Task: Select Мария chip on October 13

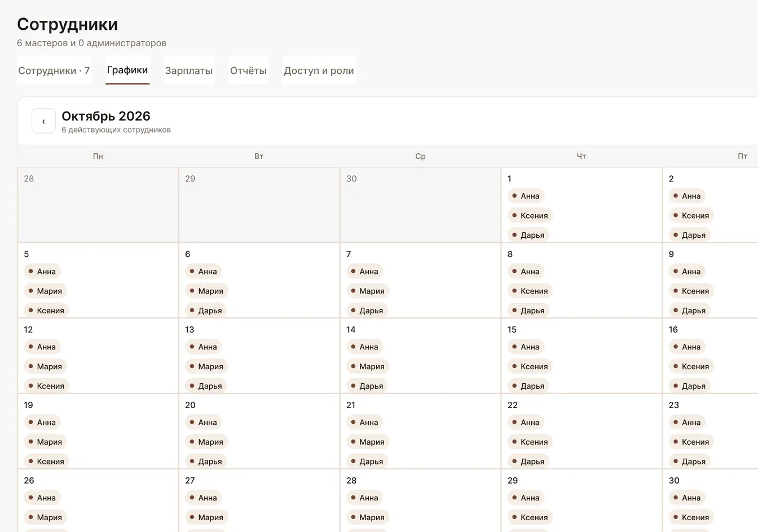Action: 206,366
